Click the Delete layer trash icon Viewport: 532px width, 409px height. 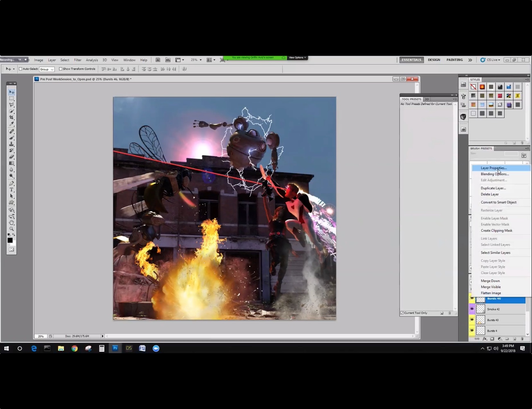pos(522,339)
